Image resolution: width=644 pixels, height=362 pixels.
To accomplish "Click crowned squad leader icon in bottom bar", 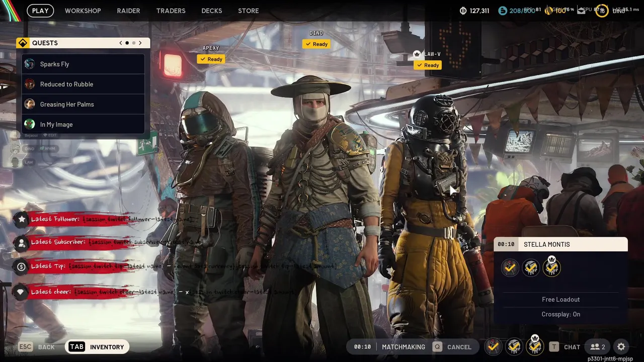I will (535, 345).
